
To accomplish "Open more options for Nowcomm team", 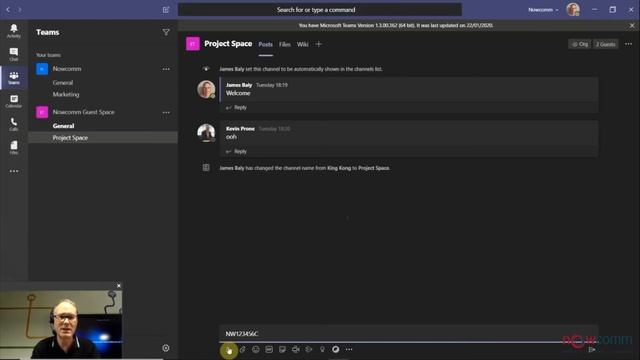I will click(166, 69).
